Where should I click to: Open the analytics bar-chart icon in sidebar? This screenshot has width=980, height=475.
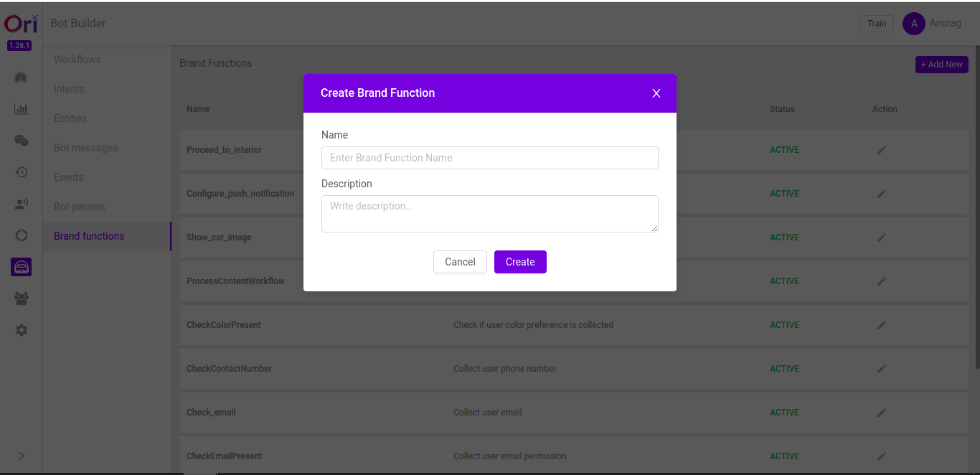point(21,108)
